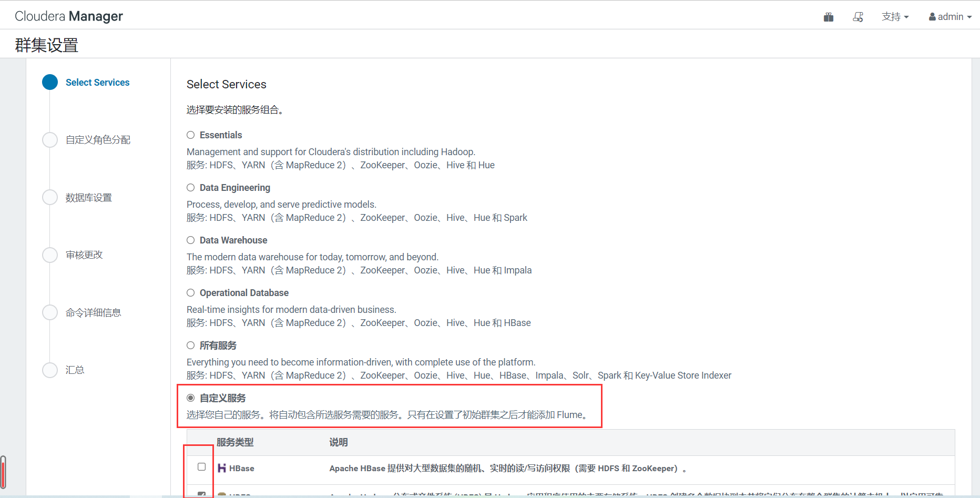Click the services list ending in 'Hue 和 Impala'
The width and height of the screenshot is (980, 498).
point(359,270)
